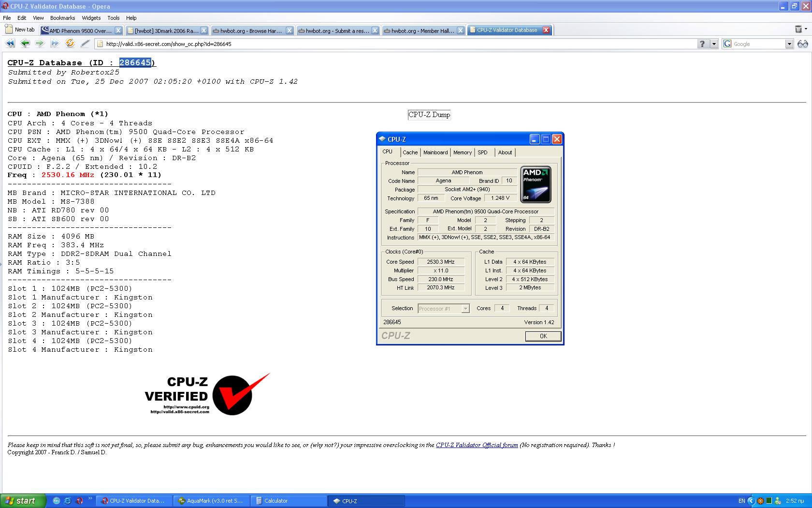This screenshot has height=508, width=812.
Task: Click the URL address field
Action: coord(395,44)
